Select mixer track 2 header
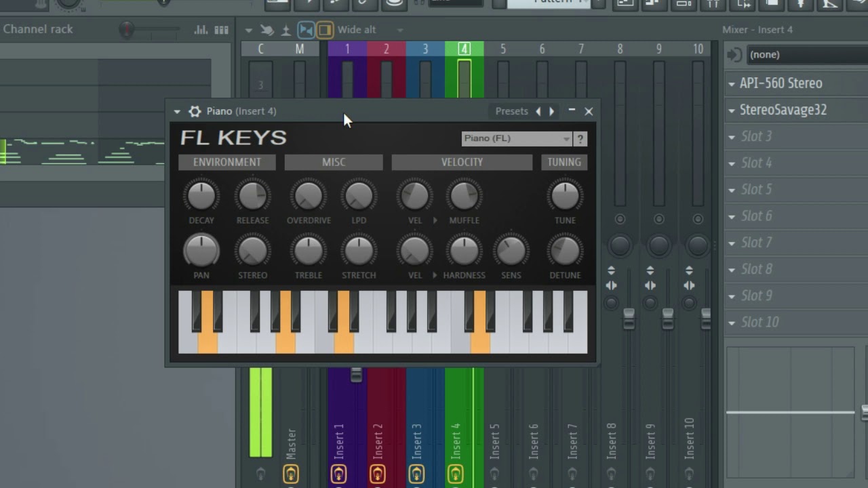The image size is (868, 488). pyautogui.click(x=387, y=49)
